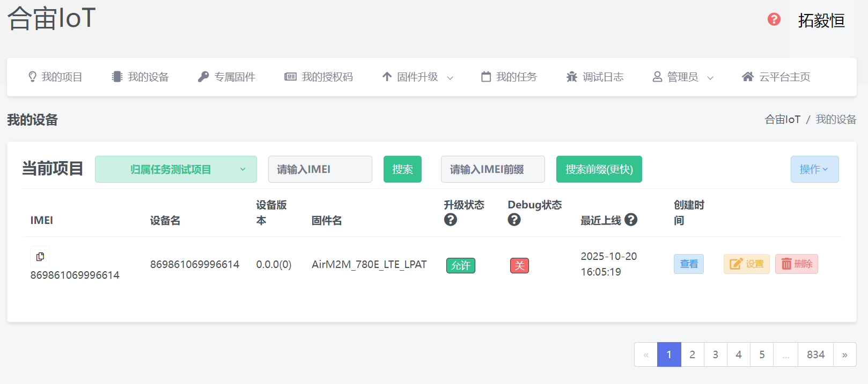The width and height of the screenshot is (868, 384).
Task: Switch to the 我的授权码 menu item
Action: [319, 77]
